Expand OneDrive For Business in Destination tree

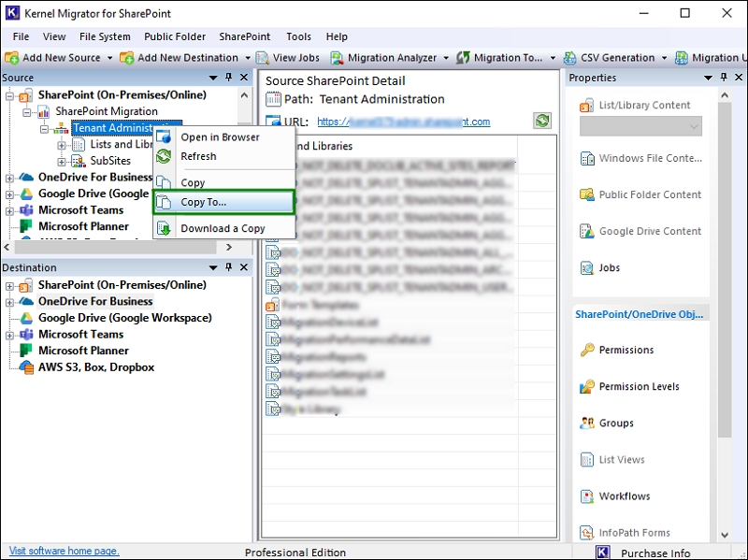(x=9, y=302)
